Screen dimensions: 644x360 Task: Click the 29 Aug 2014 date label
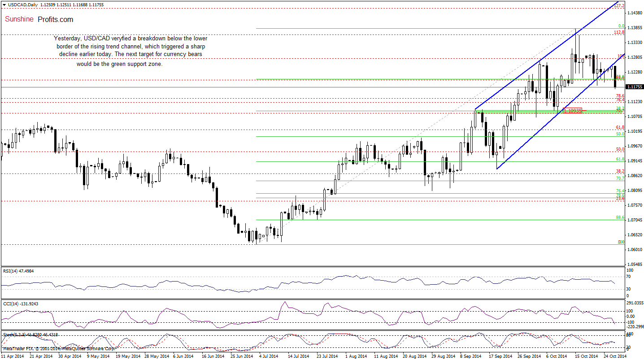[x=443, y=356]
